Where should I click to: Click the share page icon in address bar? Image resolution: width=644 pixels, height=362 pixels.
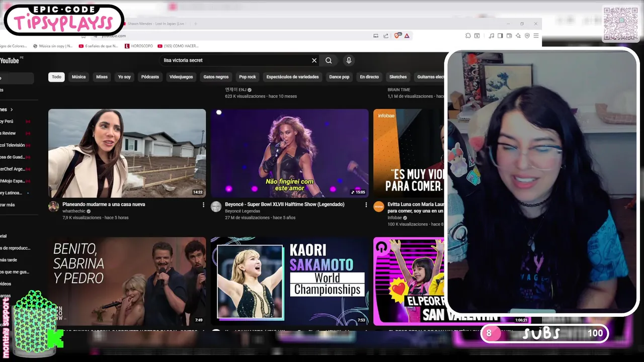point(386,36)
